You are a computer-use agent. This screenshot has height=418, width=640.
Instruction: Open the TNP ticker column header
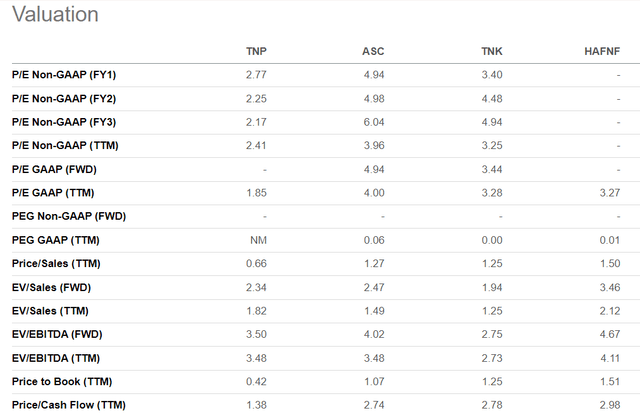pos(256,51)
